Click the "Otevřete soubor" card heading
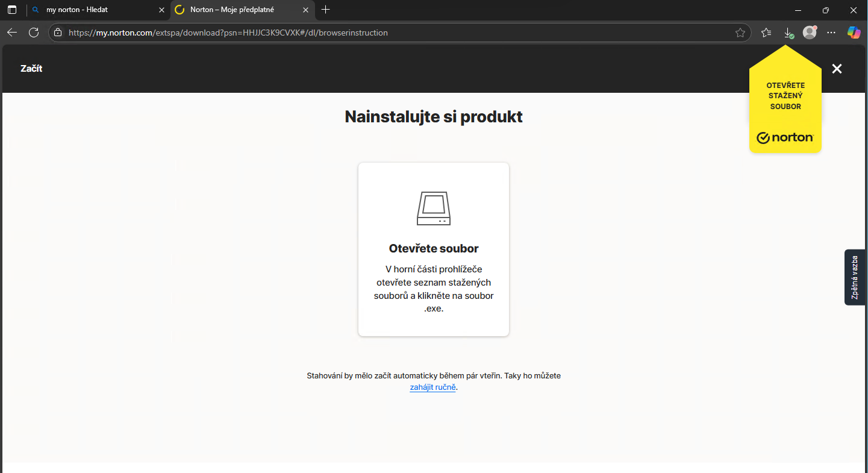The width and height of the screenshot is (868, 473). [434, 248]
